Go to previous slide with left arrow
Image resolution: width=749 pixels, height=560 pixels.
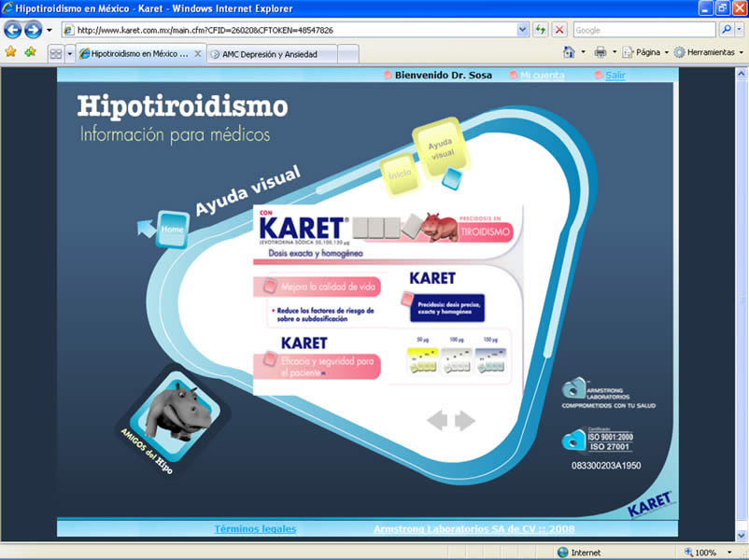[437, 420]
